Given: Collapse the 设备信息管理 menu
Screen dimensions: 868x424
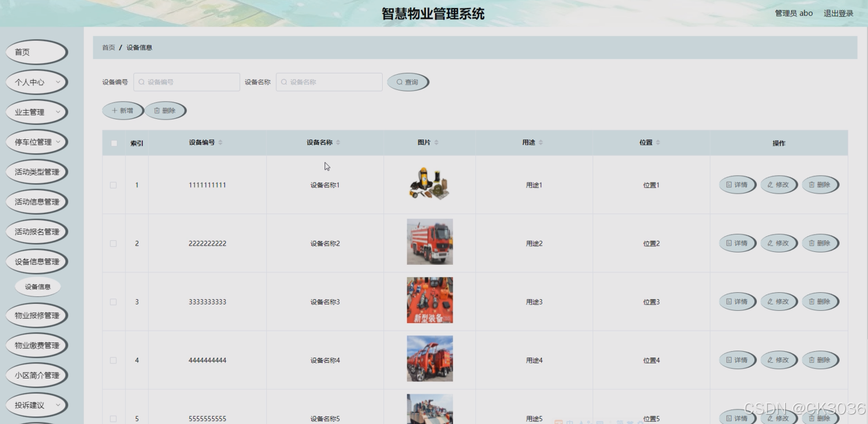Looking at the screenshot, I should tap(37, 261).
